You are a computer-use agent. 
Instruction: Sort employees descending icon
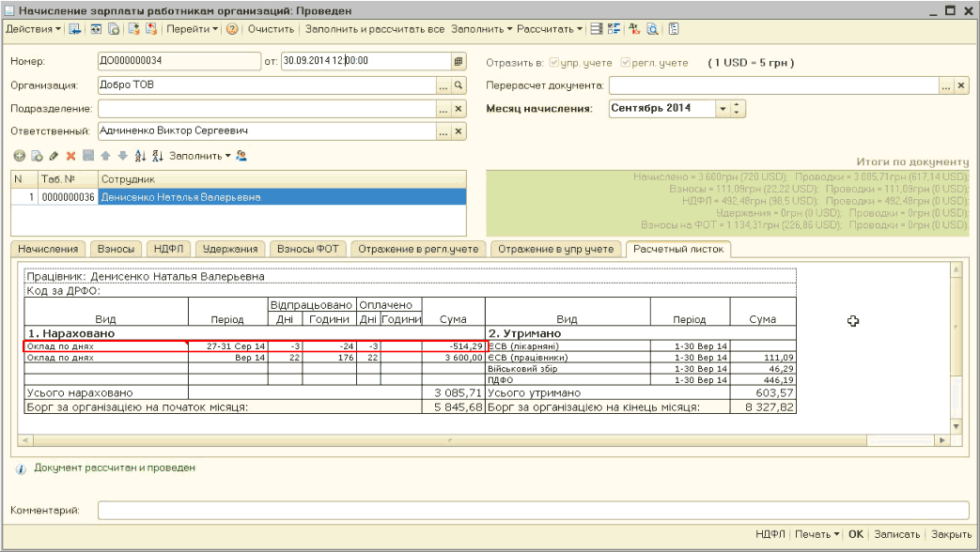click(x=158, y=156)
